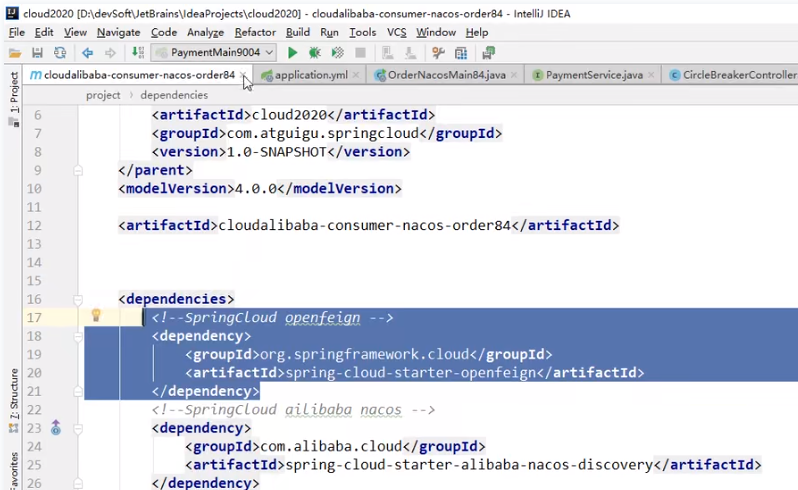Viewport: 798px width, 490px height.
Task: Open the Help menu
Action: pos(477,33)
